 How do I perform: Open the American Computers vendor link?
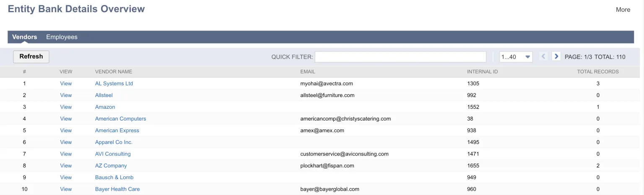(121, 119)
